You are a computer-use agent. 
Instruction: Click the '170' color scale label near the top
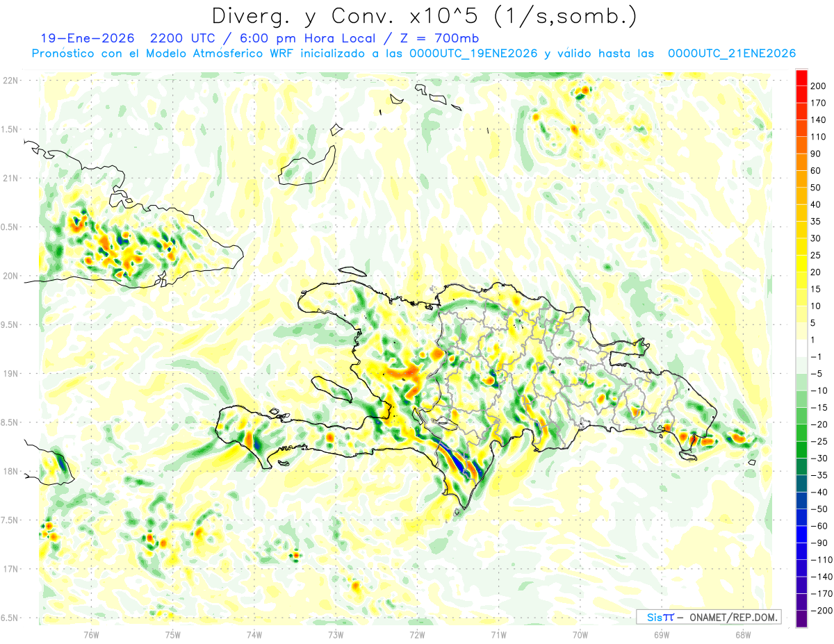(x=819, y=103)
